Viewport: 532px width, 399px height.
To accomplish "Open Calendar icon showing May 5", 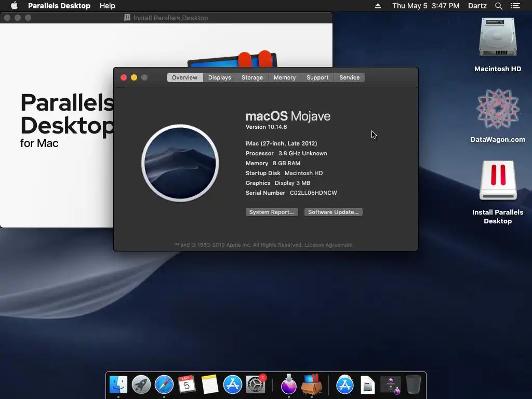I will [187, 385].
